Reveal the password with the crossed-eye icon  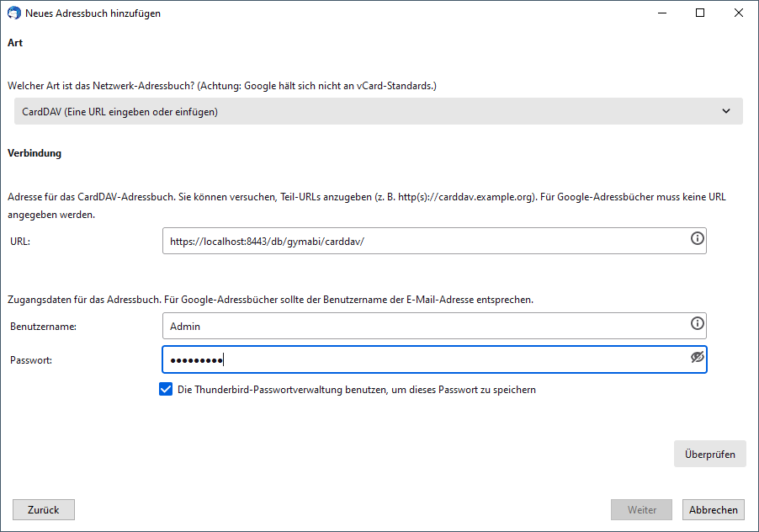[697, 358]
